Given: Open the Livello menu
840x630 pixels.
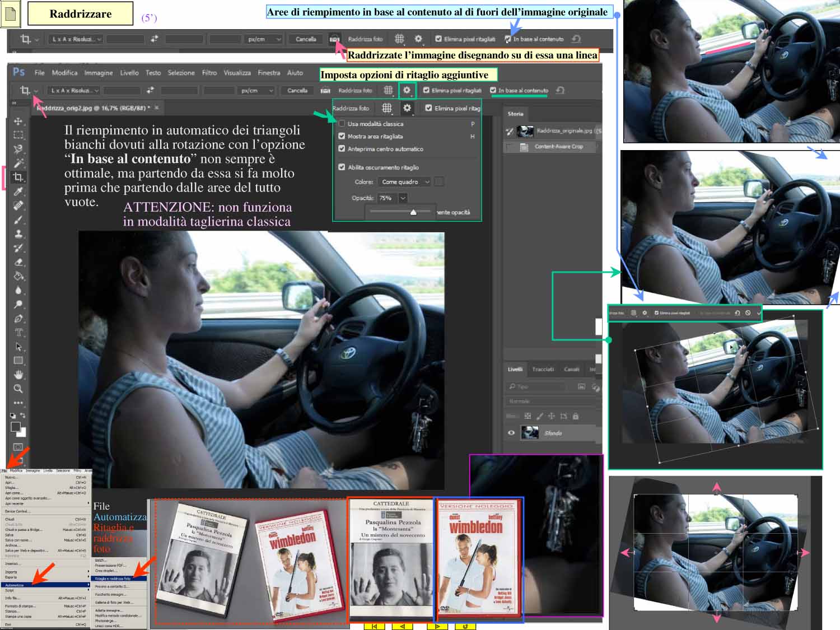Looking at the screenshot, I should pyautogui.click(x=129, y=73).
